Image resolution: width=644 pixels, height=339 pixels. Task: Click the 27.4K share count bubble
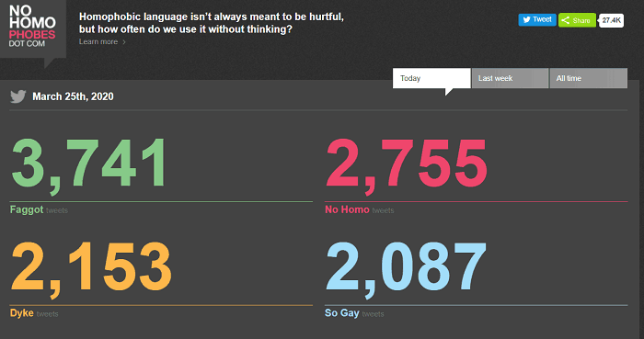click(612, 20)
